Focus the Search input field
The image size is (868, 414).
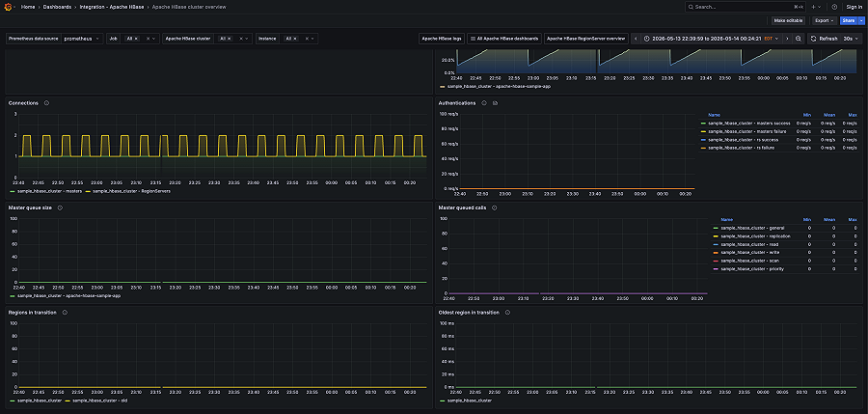[x=745, y=7]
